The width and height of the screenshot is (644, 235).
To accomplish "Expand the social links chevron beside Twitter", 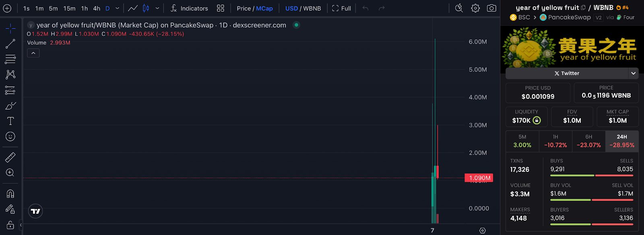I will click(x=633, y=73).
